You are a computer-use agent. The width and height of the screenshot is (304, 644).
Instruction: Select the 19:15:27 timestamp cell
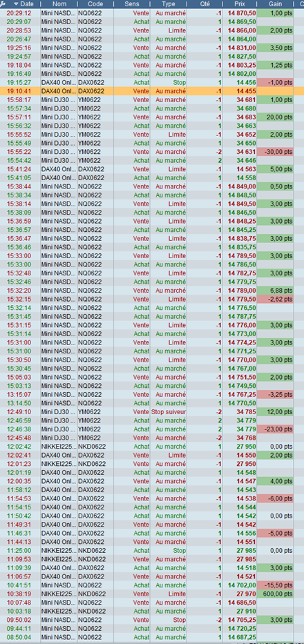point(19,83)
